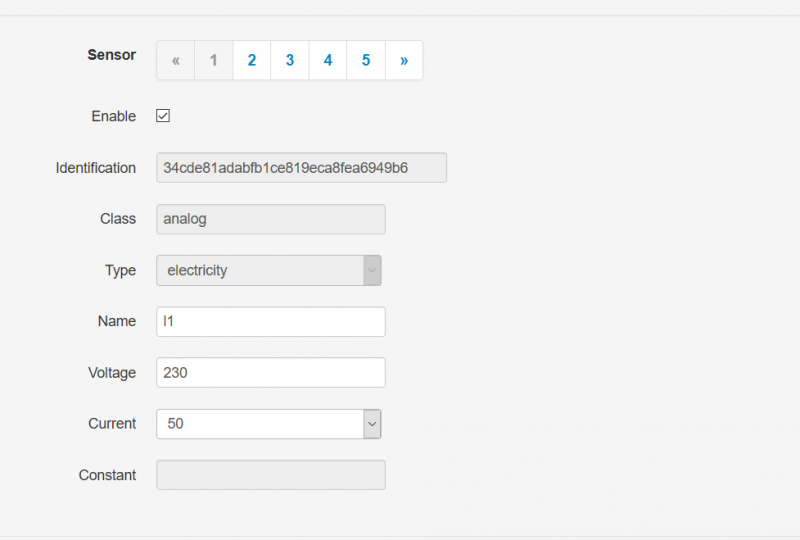The image size is (800, 540).
Task: Click the Voltage field with 230
Action: click(271, 373)
